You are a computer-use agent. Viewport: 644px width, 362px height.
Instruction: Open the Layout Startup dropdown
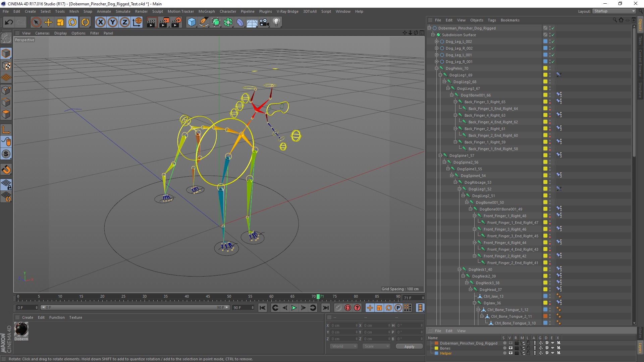click(614, 11)
